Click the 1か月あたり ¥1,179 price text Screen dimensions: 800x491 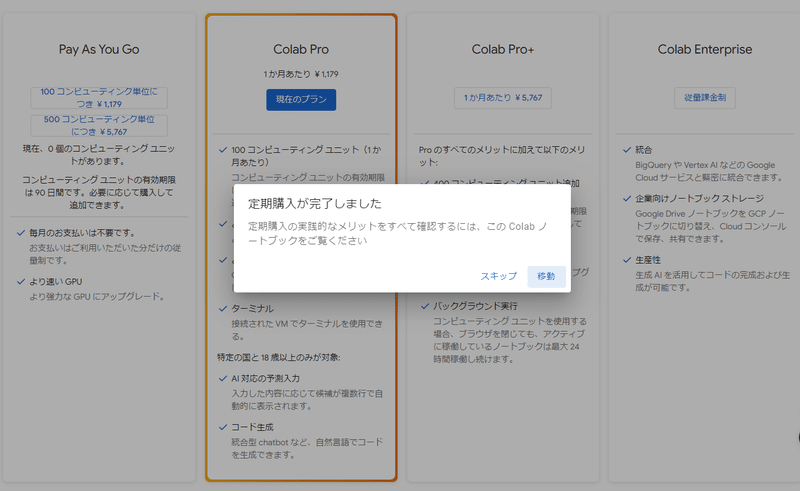pyautogui.click(x=301, y=74)
